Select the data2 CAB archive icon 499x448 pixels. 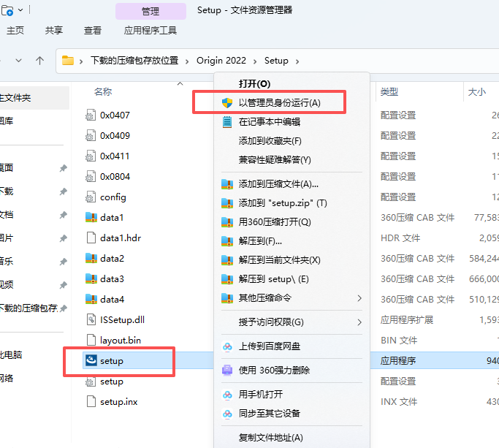pyautogui.click(x=91, y=258)
